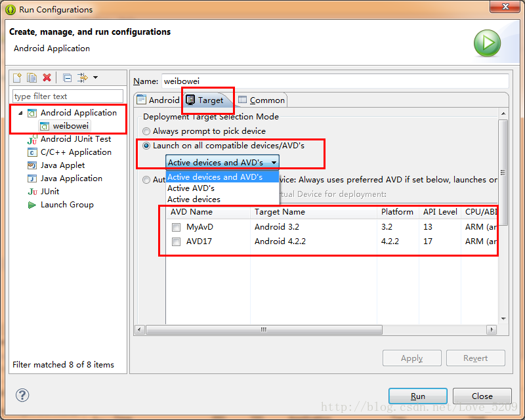Click the help question mark icon
The width and height of the screenshot is (525, 420).
22,395
